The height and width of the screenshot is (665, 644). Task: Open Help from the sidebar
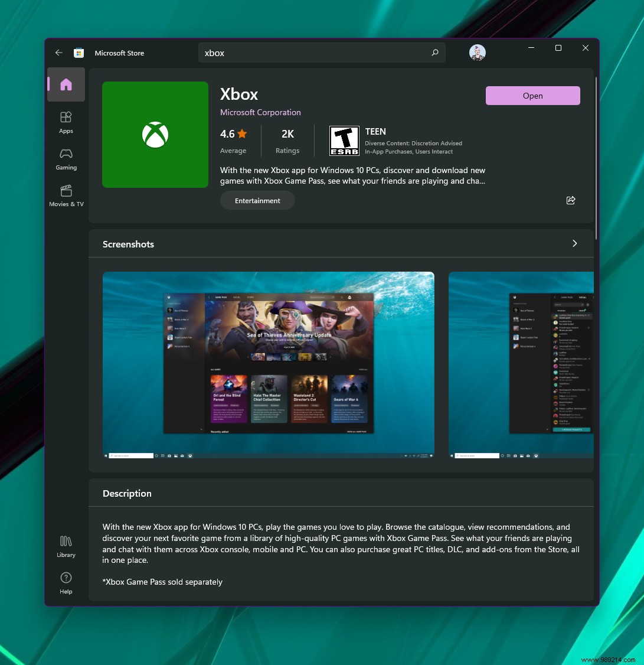click(x=66, y=582)
